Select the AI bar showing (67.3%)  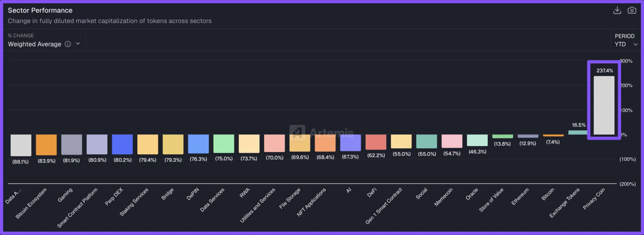pos(350,143)
